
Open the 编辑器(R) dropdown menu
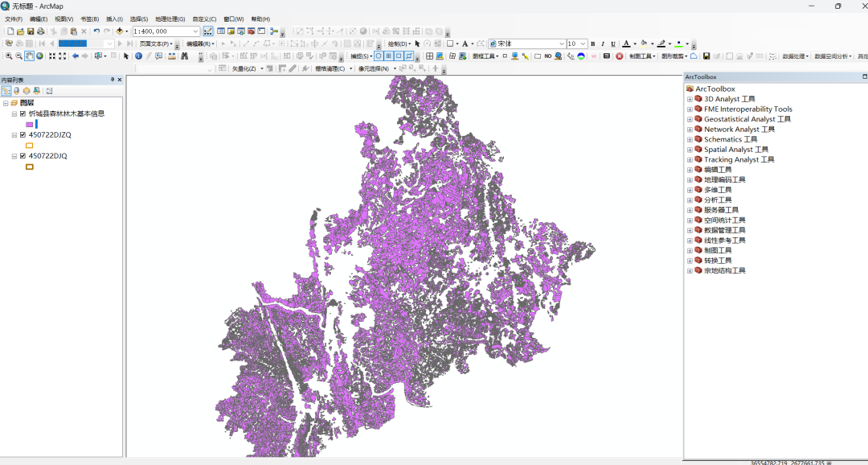(200, 43)
